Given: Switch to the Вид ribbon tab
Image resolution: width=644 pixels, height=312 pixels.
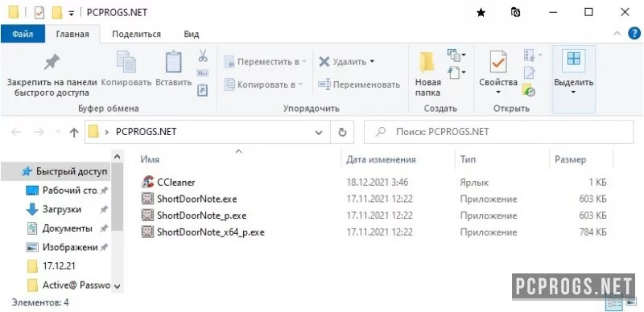Looking at the screenshot, I should tap(191, 34).
